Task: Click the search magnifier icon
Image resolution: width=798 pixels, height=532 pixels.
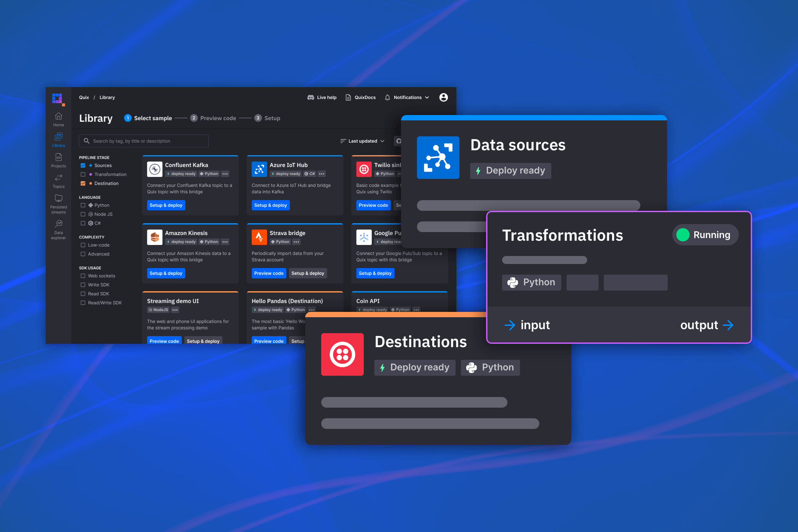Action: click(86, 141)
